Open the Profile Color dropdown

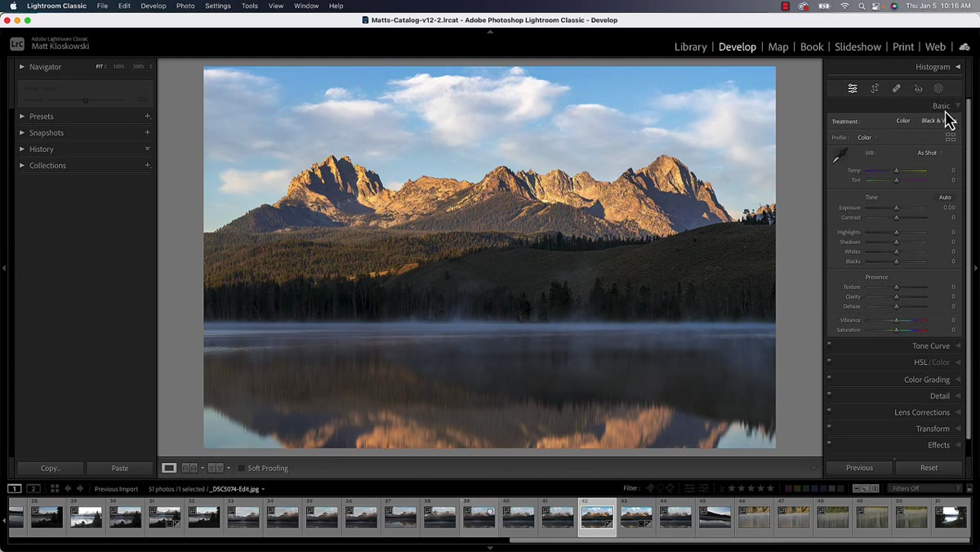tap(867, 137)
